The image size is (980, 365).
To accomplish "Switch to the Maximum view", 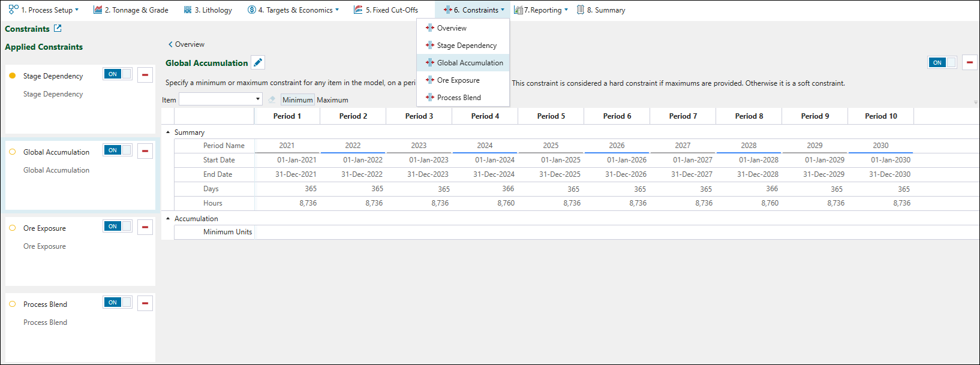I will tap(332, 100).
